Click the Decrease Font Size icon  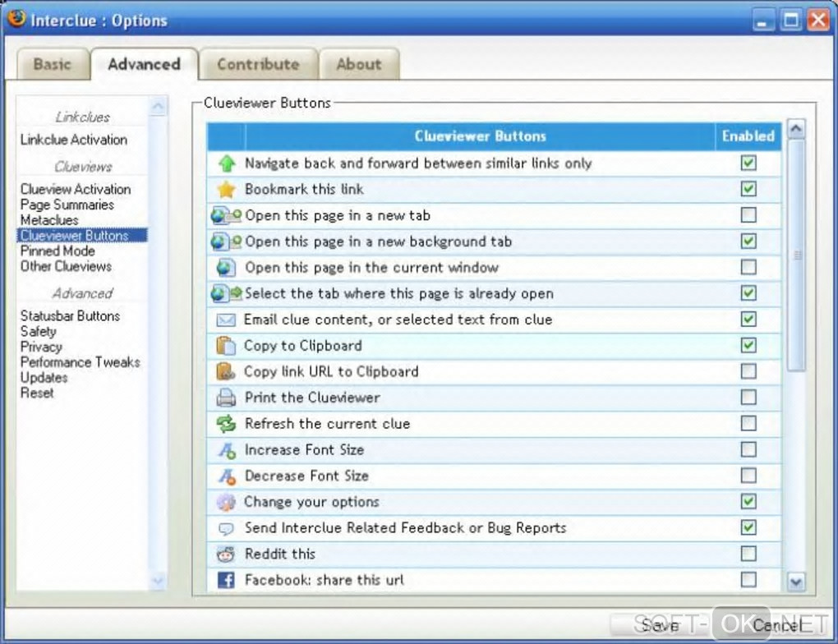(227, 476)
